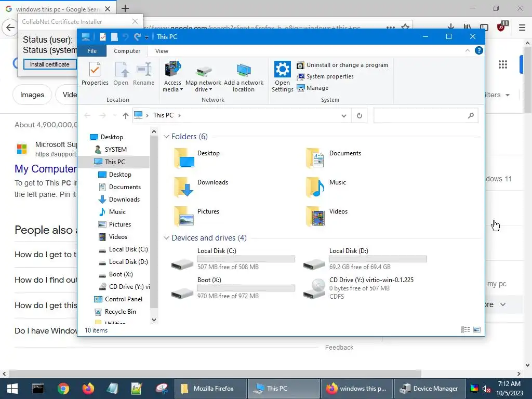This screenshot has width=532, height=399.
Task: Click Recycle Bin in the navigation tree
Action: pyautogui.click(x=120, y=312)
